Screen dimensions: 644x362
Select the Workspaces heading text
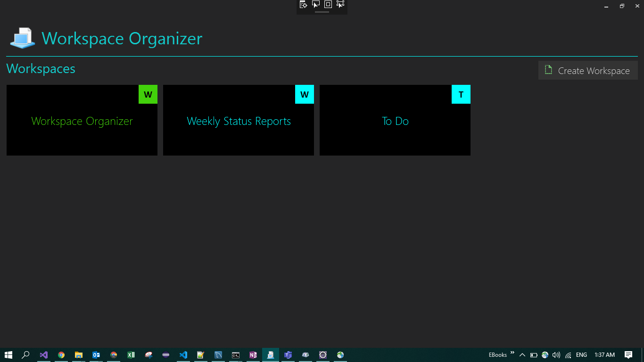pos(41,69)
